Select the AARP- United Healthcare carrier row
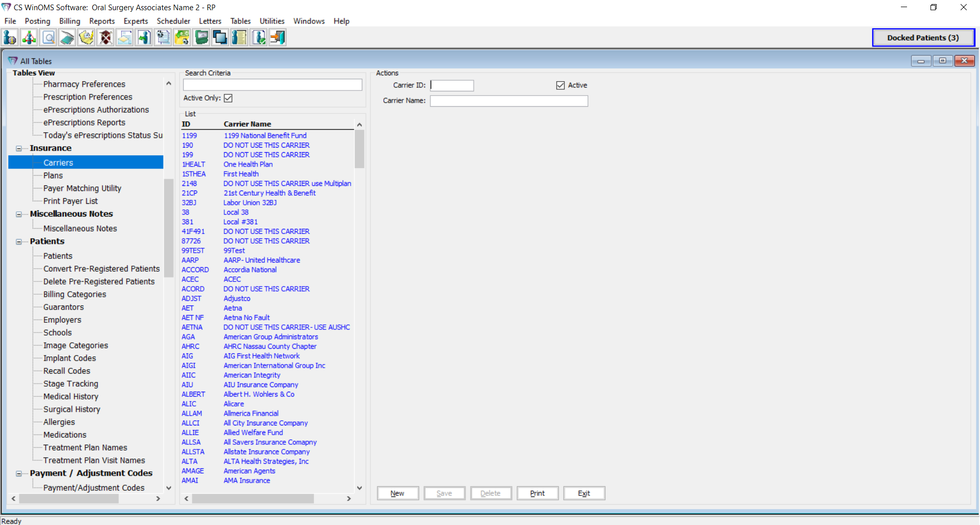This screenshot has height=525, width=980. (267, 260)
